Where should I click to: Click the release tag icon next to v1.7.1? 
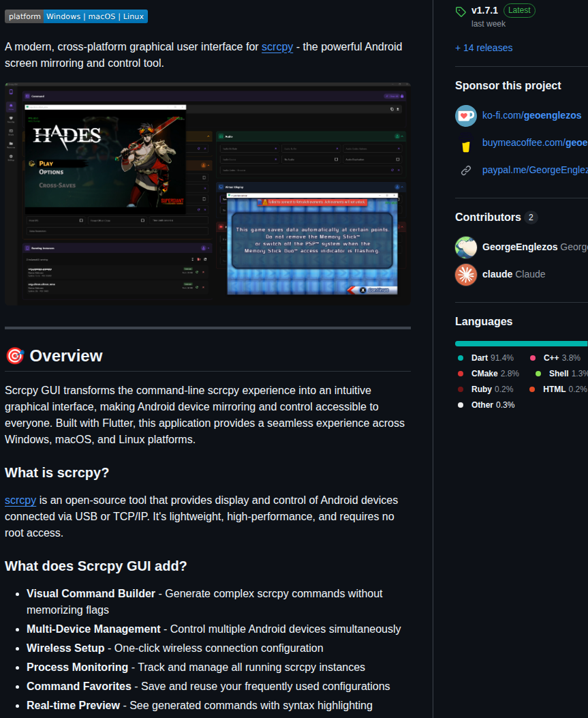click(x=461, y=12)
